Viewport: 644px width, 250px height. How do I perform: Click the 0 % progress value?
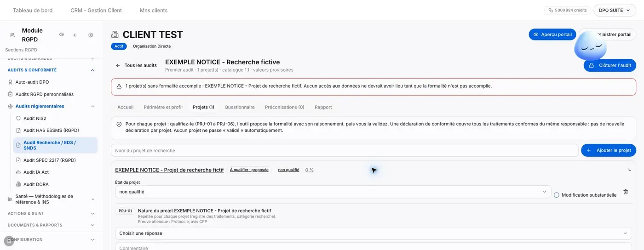(310, 170)
